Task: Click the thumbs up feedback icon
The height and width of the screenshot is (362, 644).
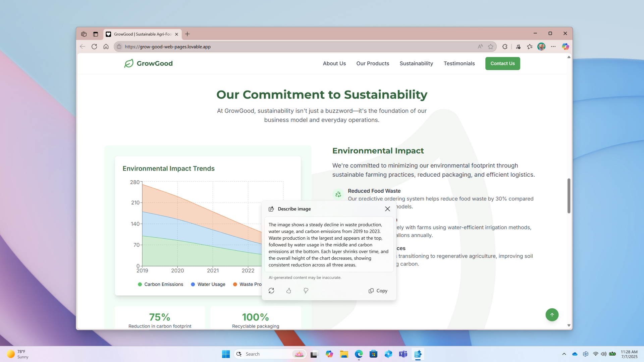Action: click(x=288, y=291)
